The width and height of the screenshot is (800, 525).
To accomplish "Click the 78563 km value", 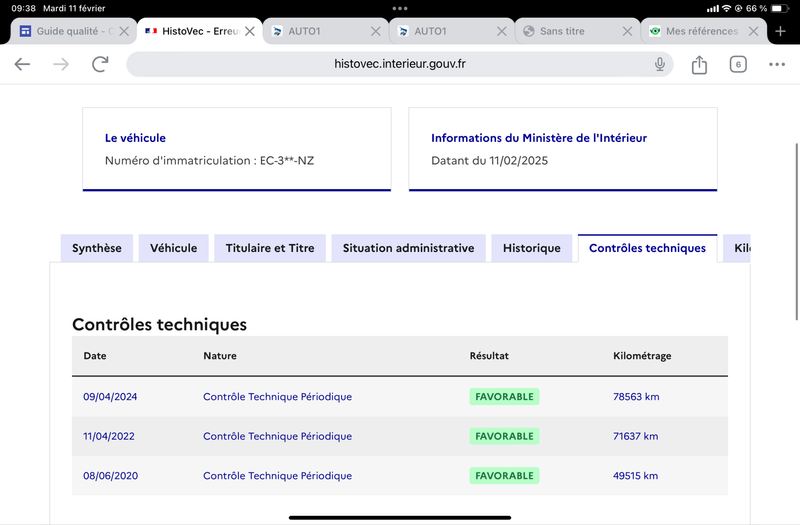I will (636, 396).
